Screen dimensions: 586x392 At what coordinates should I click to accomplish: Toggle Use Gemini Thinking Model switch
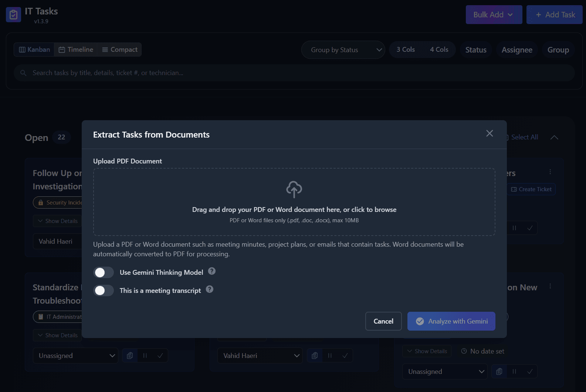[104, 273]
